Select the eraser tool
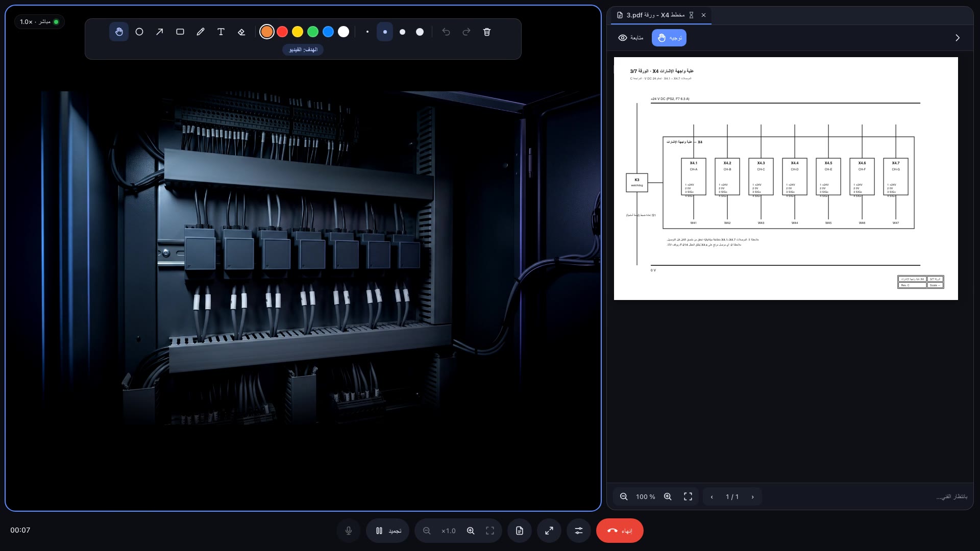Viewport: 980px width, 551px height. tap(241, 32)
